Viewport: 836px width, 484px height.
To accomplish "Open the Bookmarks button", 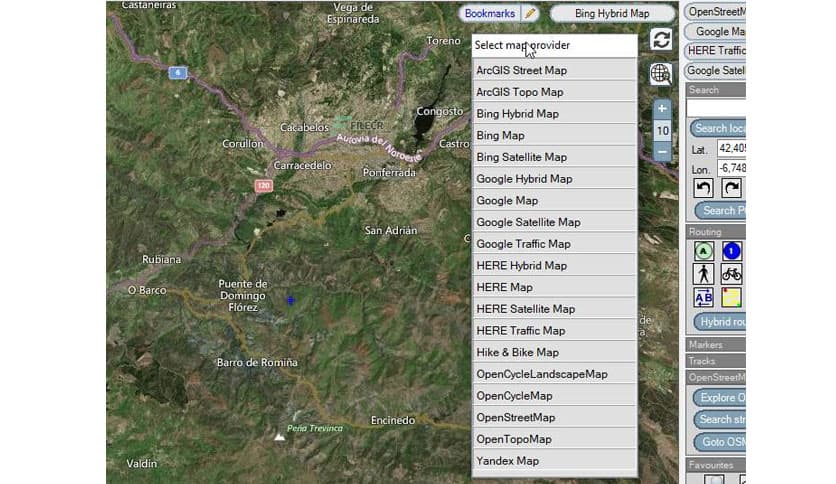I will (x=489, y=13).
